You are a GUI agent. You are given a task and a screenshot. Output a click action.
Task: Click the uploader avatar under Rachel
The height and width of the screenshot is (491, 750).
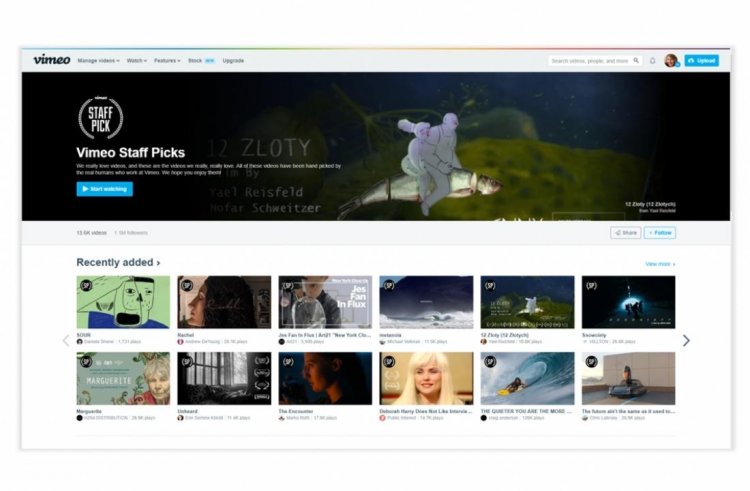[180, 342]
